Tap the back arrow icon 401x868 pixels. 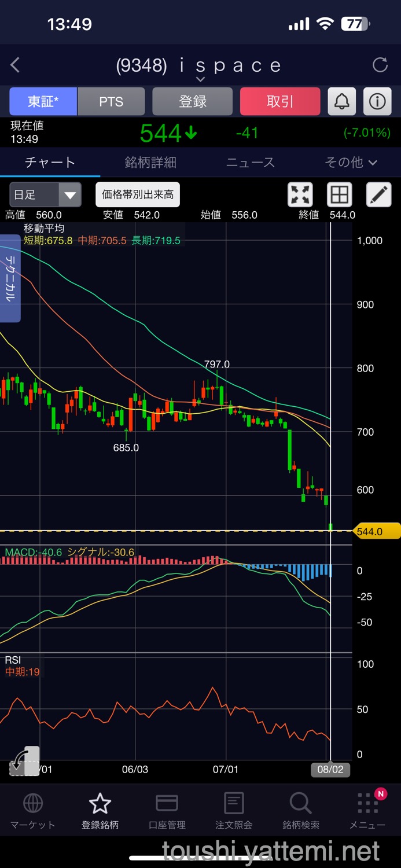click(16, 65)
